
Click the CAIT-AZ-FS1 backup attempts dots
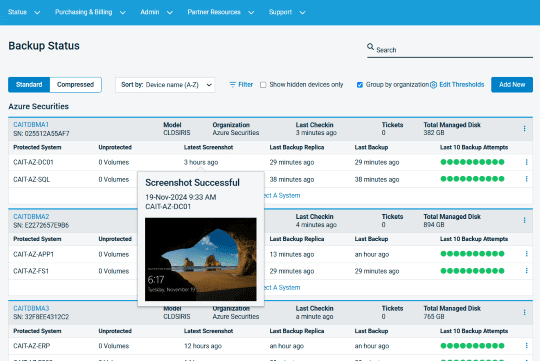pyautogui.click(x=472, y=271)
